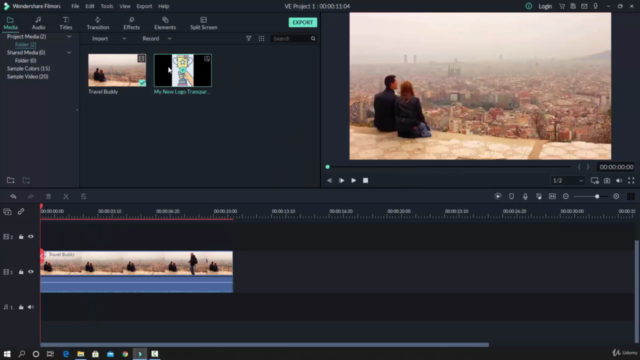Open Windows Start menu
The height and width of the screenshot is (360, 640).
[x=7, y=354]
